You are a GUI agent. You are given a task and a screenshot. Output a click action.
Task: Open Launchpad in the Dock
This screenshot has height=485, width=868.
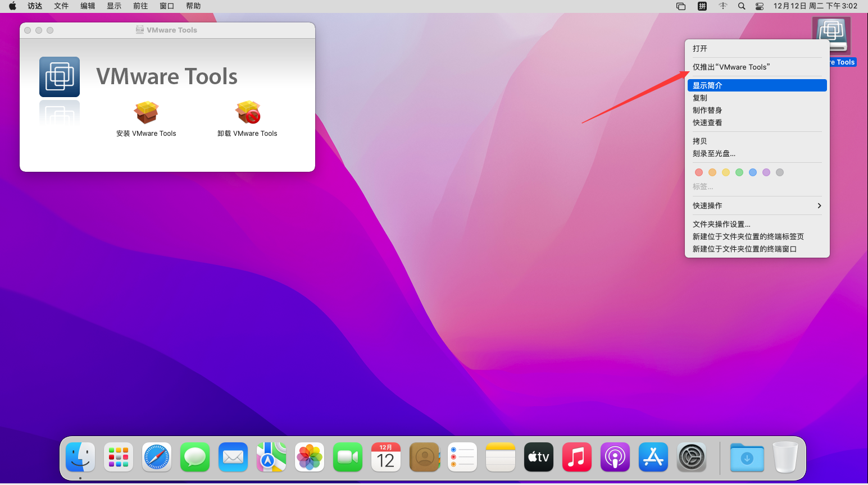point(119,457)
